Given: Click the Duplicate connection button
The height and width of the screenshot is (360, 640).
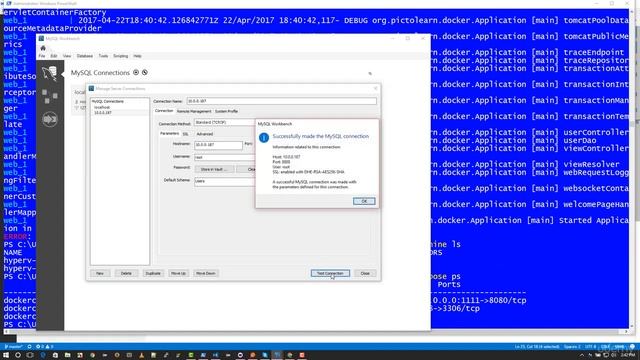Looking at the screenshot, I should tap(153, 273).
